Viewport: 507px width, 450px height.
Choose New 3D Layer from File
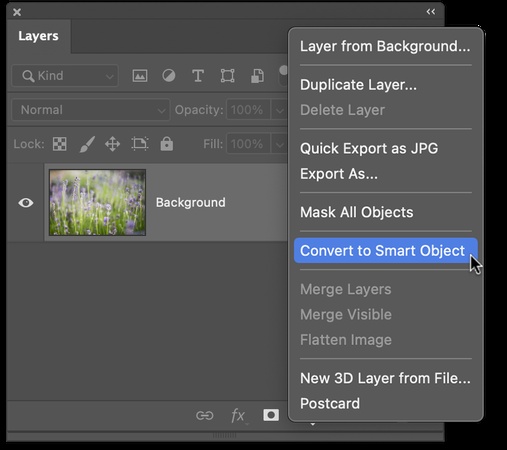pos(386,378)
